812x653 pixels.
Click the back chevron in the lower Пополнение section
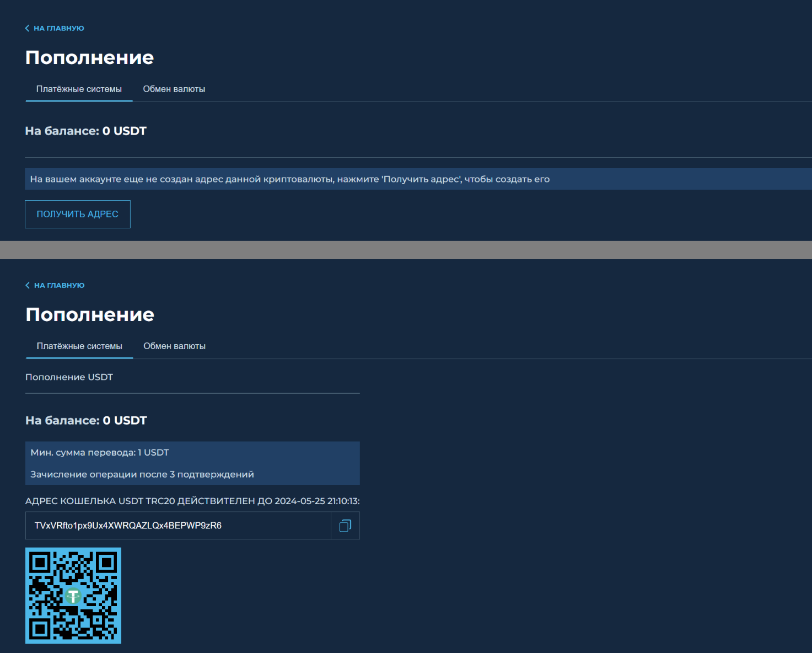click(x=28, y=285)
